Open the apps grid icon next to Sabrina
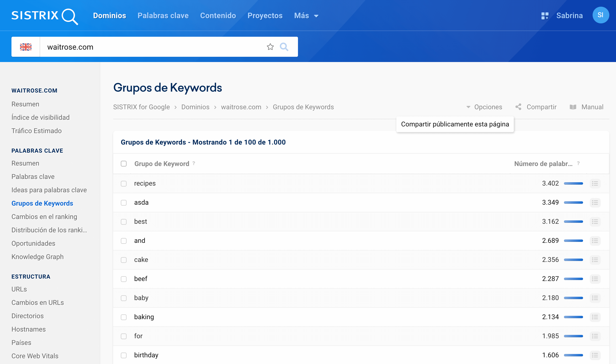This screenshot has height=364, width=616. click(x=545, y=16)
